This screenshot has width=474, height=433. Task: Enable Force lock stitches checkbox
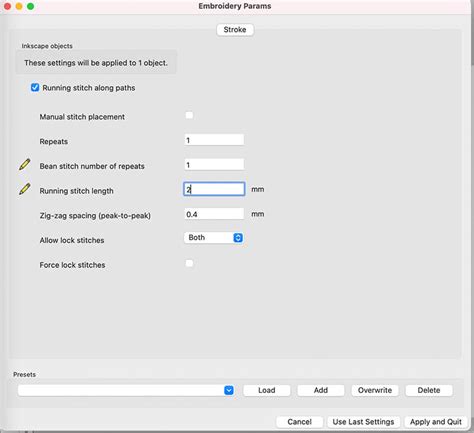click(189, 263)
